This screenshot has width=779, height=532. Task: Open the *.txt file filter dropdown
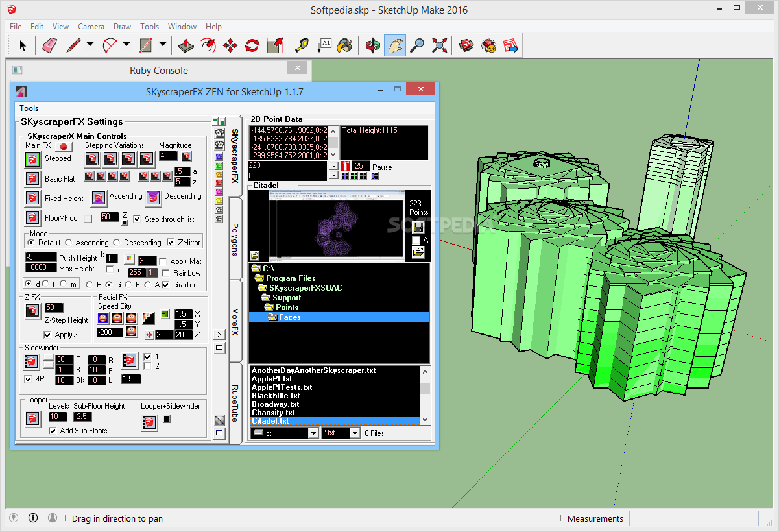coord(355,433)
